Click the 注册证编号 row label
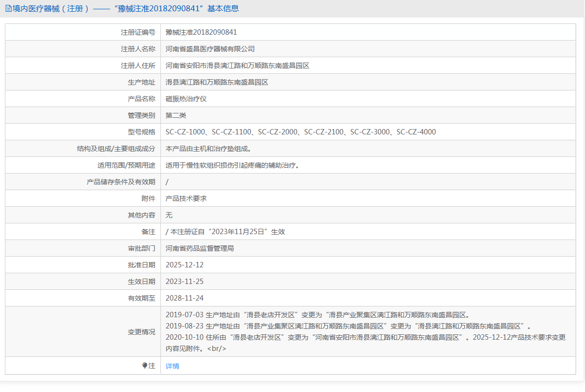This screenshot has height=392, width=585. 138,32
